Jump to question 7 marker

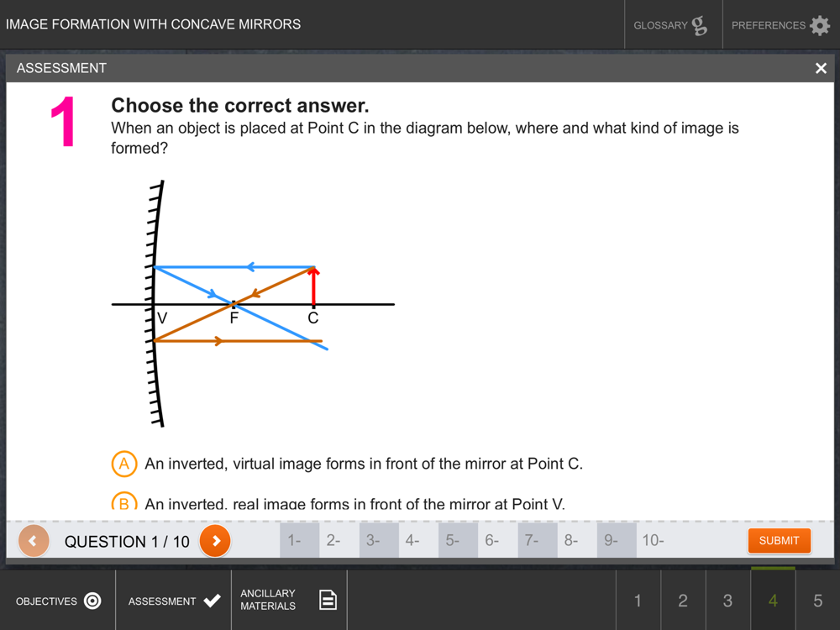(538, 540)
